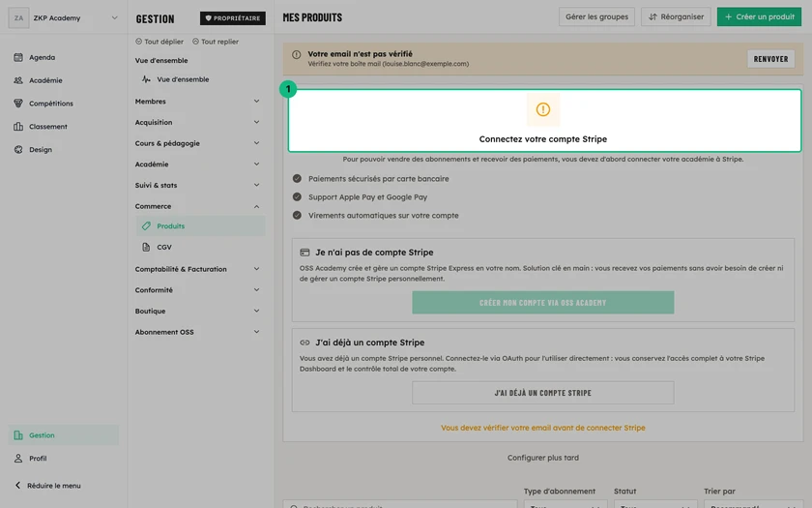This screenshot has height=508, width=812.
Task: Click the Compétitions trophy icon
Action: coord(18,104)
